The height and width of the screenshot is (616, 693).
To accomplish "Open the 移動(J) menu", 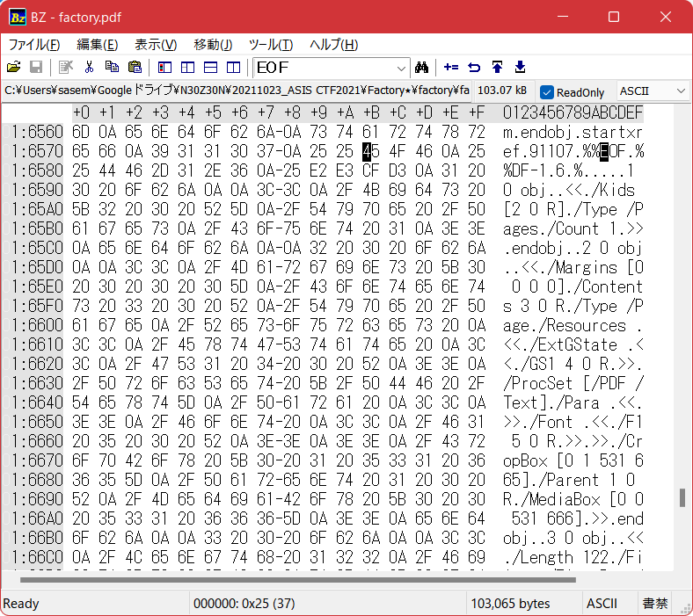I will pyautogui.click(x=213, y=45).
